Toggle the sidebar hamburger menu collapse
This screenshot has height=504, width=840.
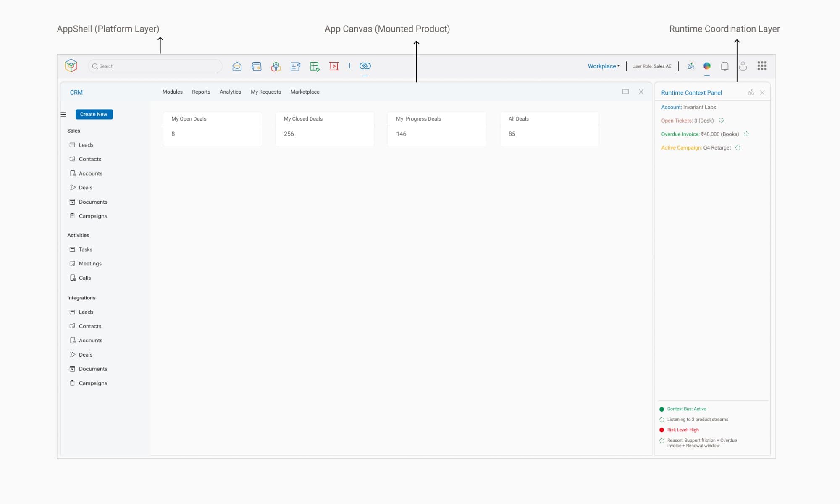pos(63,114)
